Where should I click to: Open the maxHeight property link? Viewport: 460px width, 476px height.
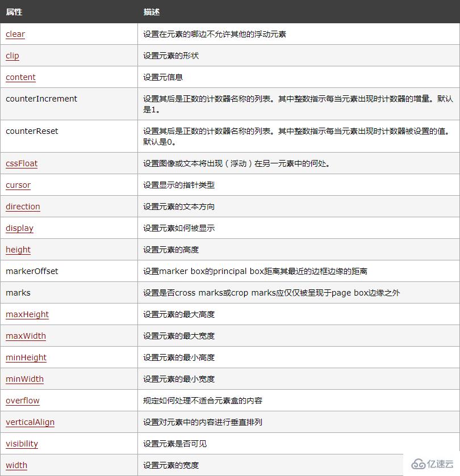click(27, 314)
